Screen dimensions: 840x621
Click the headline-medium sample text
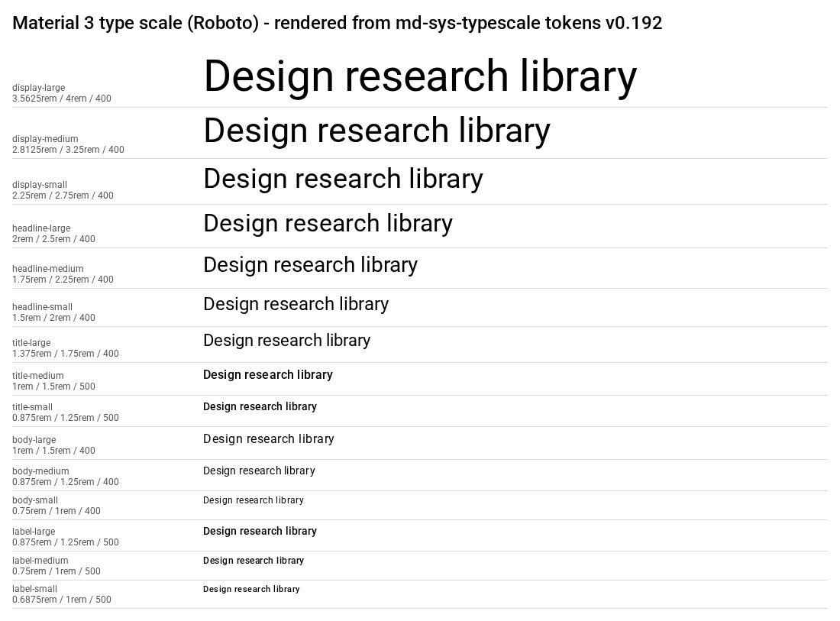click(x=310, y=265)
